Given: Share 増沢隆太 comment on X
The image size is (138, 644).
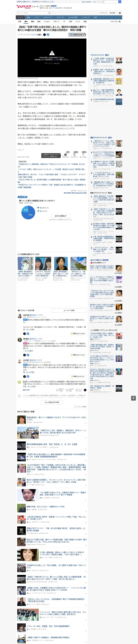Looking at the screenshot, I should coord(24,355).
